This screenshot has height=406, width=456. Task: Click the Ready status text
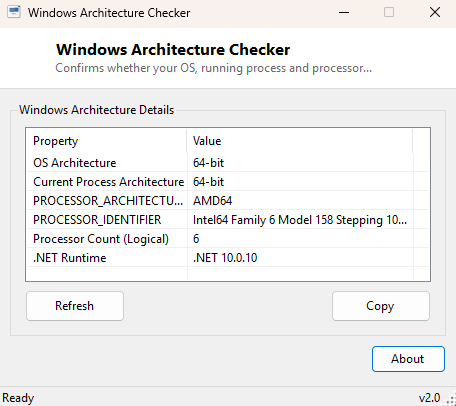(18, 398)
